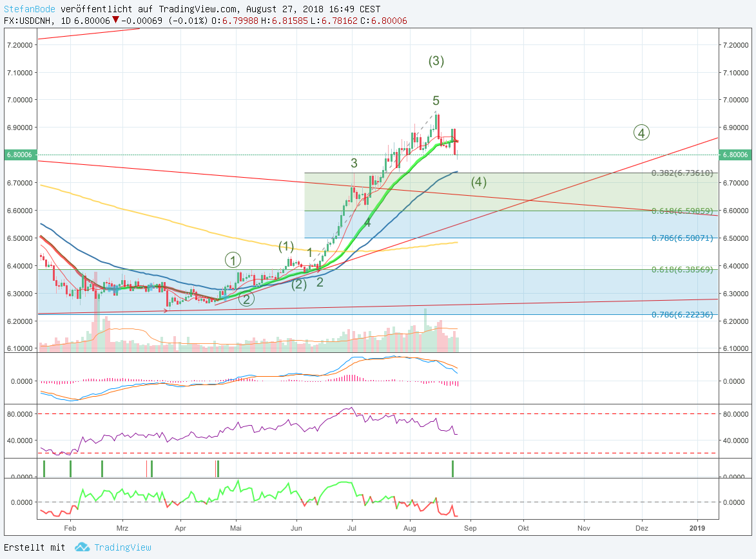Image resolution: width=756 pixels, height=559 pixels.
Task: Click the wave 5 label at the peak
Action: point(436,100)
